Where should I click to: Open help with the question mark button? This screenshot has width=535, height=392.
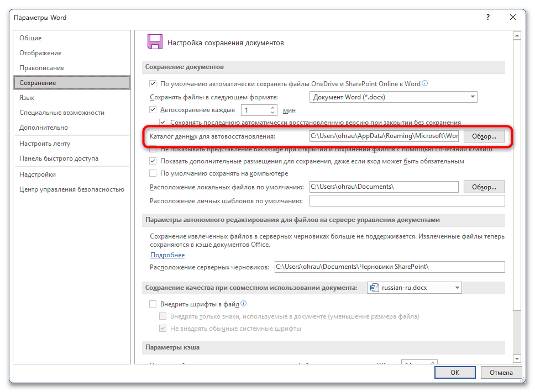click(487, 18)
